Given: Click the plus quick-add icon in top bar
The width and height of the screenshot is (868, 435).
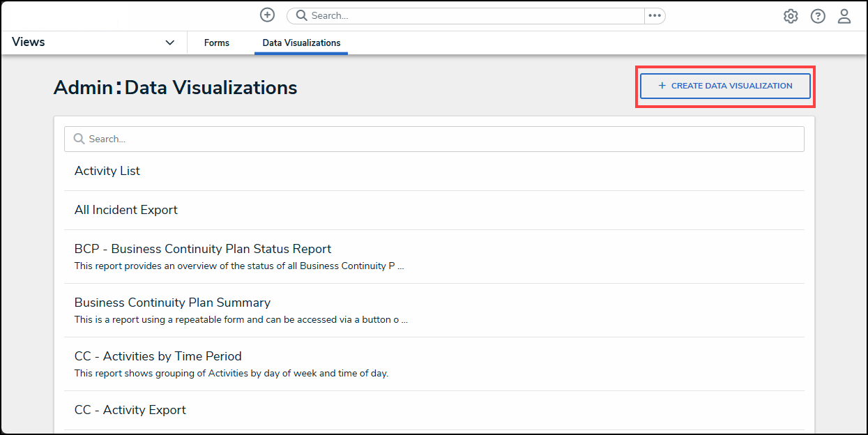Looking at the screenshot, I should (267, 15).
